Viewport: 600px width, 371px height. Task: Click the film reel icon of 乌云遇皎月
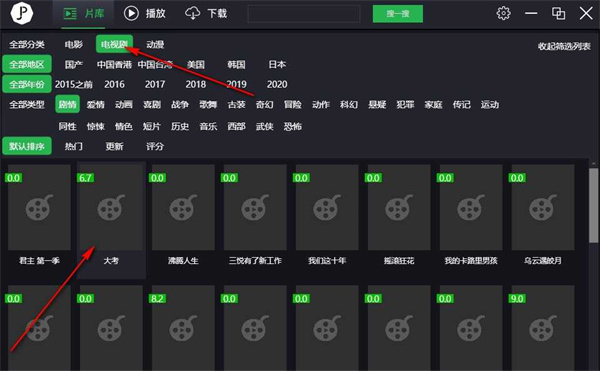pyautogui.click(x=543, y=208)
